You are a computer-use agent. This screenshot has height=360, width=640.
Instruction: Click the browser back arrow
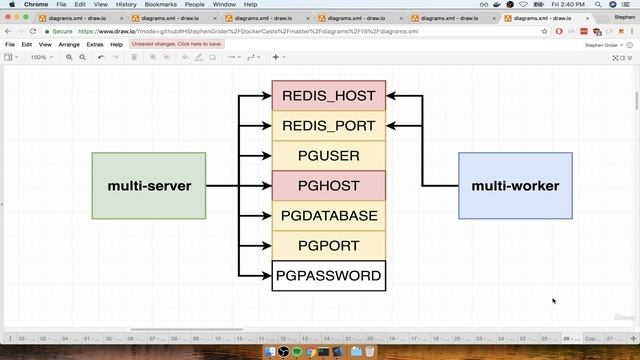(8, 31)
